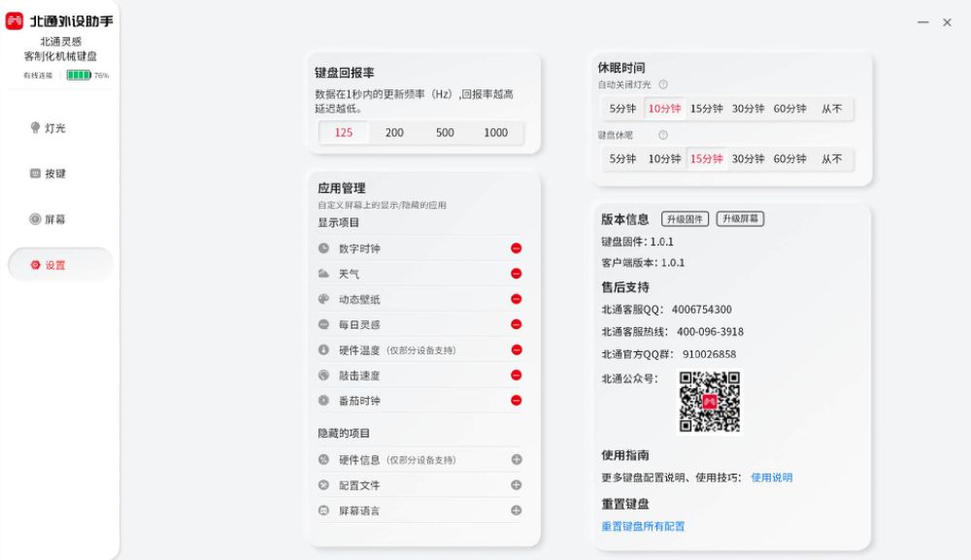The image size is (971, 560).
Task: Click the 北通外设助手 logo icon
Action: click(x=15, y=21)
